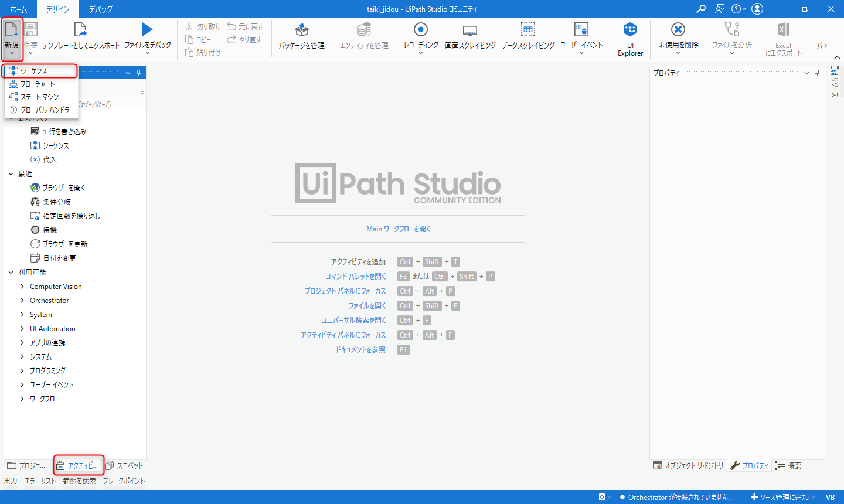This screenshot has height=504, width=844.
Task: Select the Open Browser (ブラウザーを開く) activity
Action: pyautogui.click(x=58, y=188)
